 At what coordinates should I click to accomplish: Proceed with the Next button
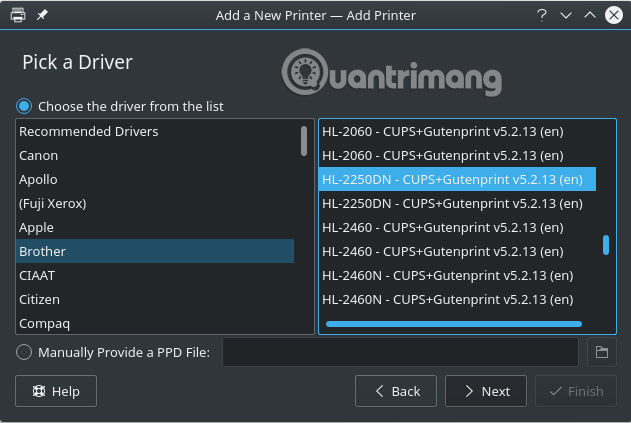485,391
